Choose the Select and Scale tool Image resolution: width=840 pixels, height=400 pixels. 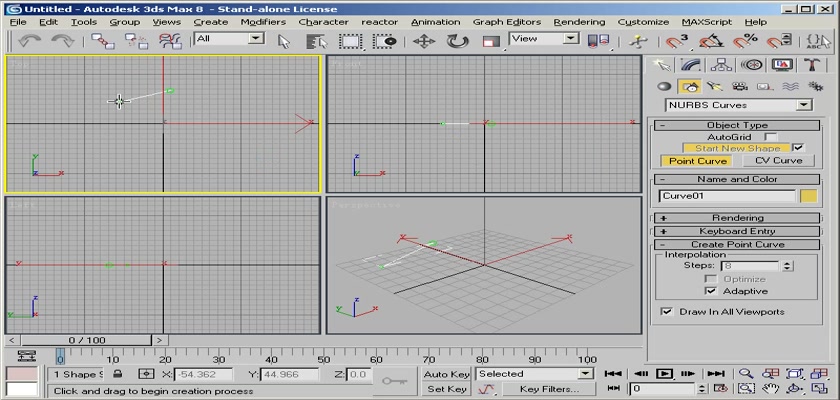pyautogui.click(x=490, y=41)
